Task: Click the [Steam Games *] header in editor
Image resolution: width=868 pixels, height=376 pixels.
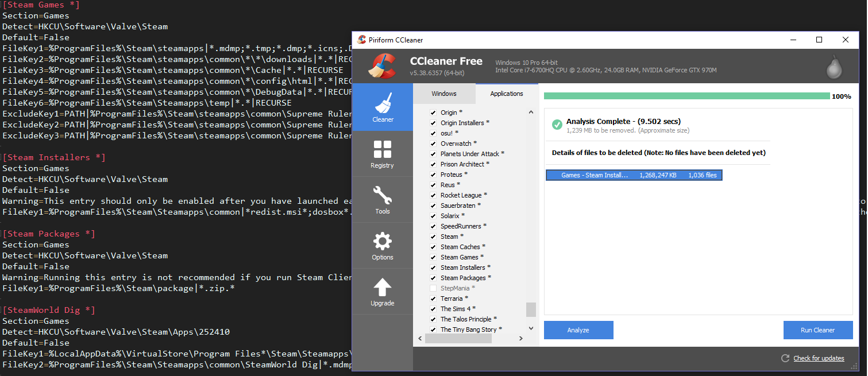Action: point(41,5)
